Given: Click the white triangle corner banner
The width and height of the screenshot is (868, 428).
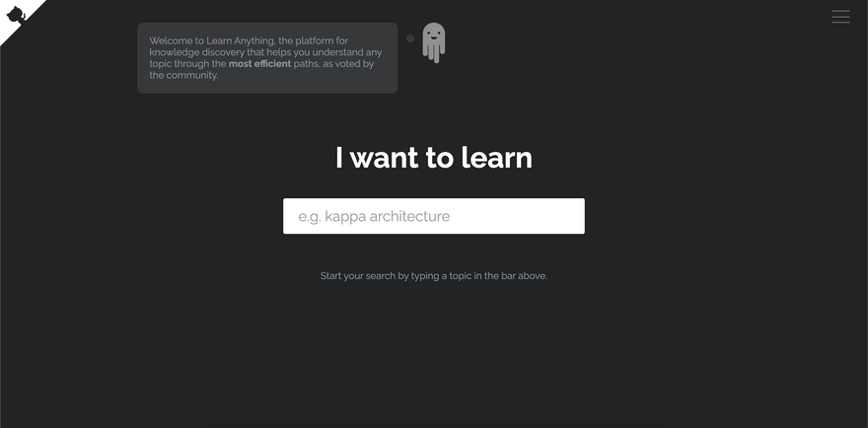Looking at the screenshot, I should [30, 8].
